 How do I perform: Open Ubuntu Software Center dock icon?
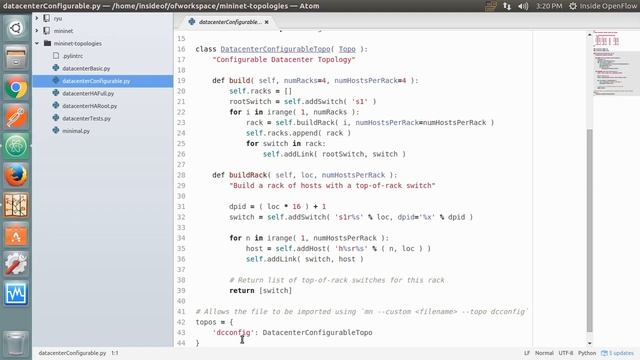16,234
